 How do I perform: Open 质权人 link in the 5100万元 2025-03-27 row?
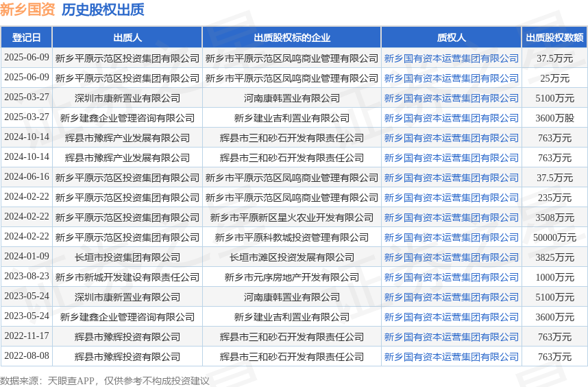pos(451,98)
